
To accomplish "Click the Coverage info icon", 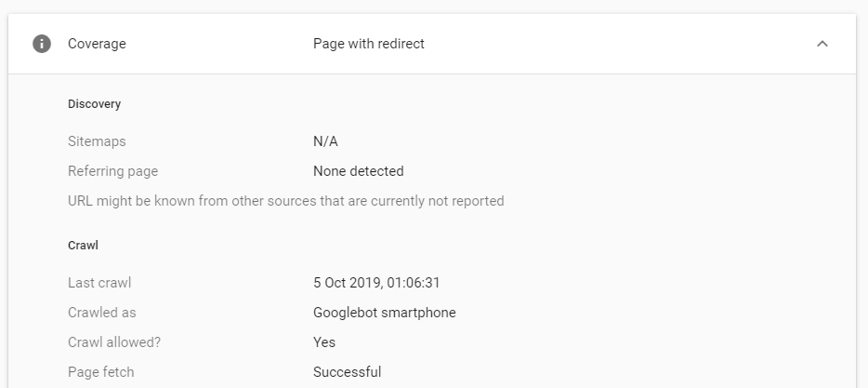I will click(42, 44).
